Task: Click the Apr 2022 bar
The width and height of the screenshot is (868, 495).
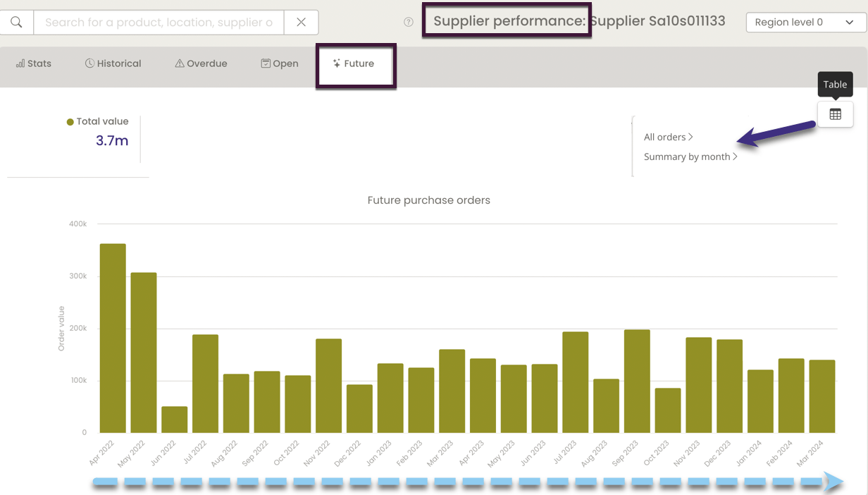Action: click(x=113, y=338)
